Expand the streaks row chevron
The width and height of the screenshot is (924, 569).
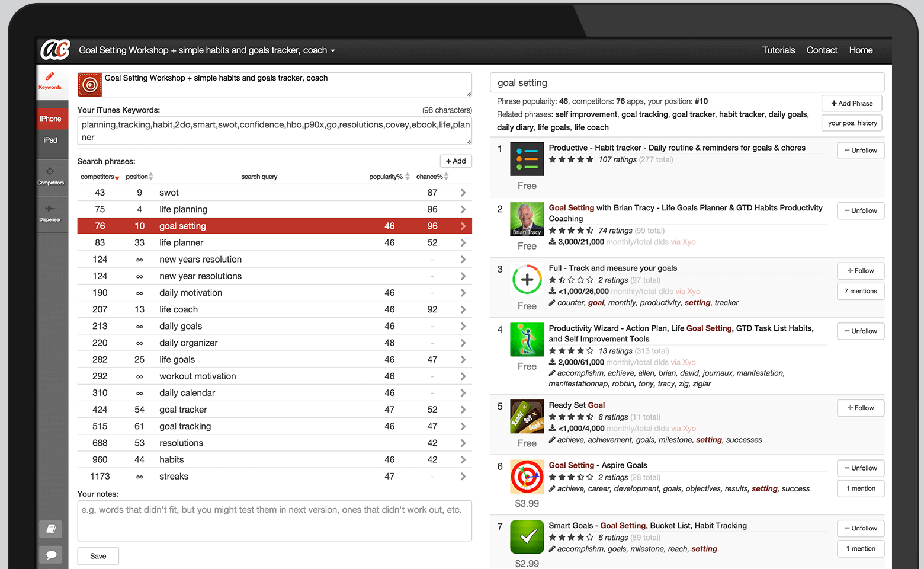pos(463,477)
